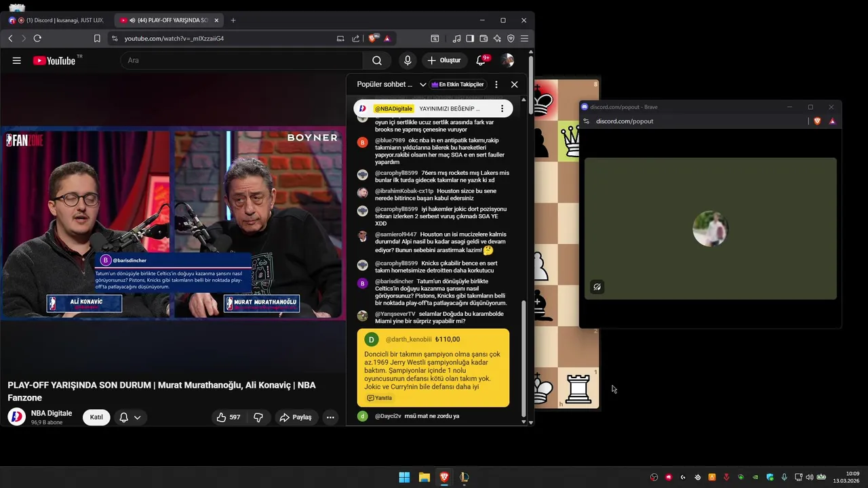Click the Katıl join button
Viewport: 868px width, 488px height.
pyautogui.click(x=96, y=418)
